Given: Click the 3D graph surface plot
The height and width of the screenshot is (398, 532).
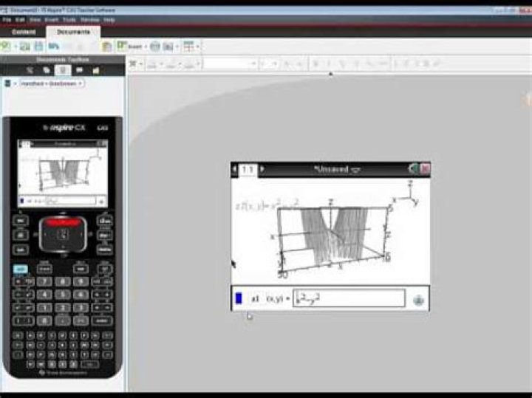Looking at the screenshot, I should tap(334, 237).
